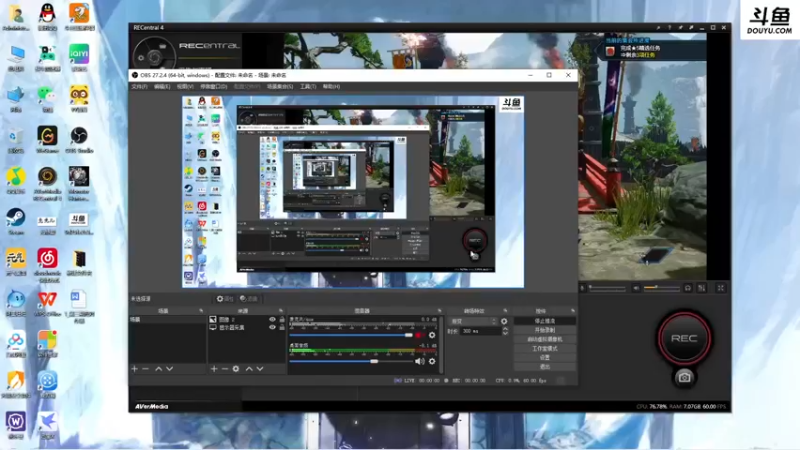
Task: Toggle visibility of 显示器采集 source
Action: pyautogui.click(x=272, y=328)
